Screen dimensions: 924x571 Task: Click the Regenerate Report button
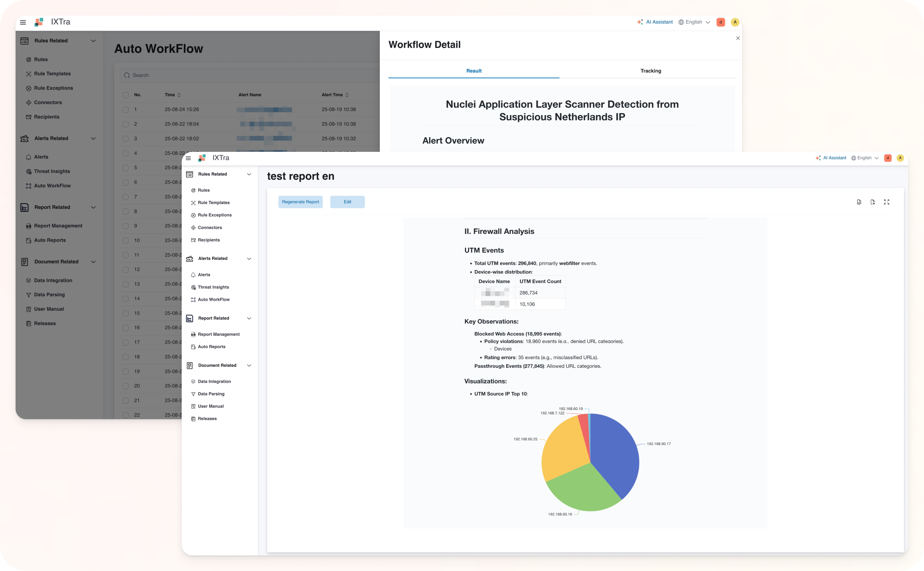pyautogui.click(x=300, y=202)
